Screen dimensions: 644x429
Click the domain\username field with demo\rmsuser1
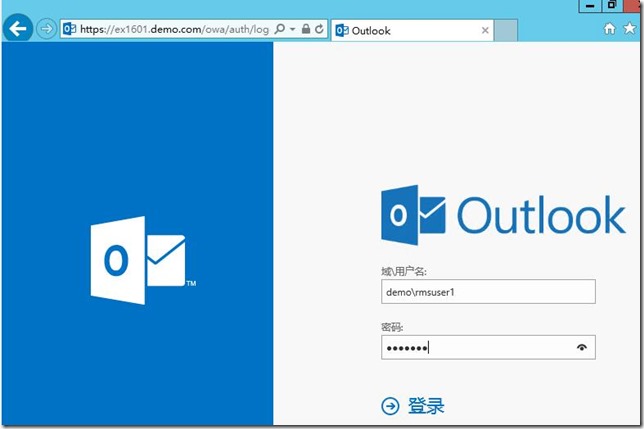coord(488,291)
